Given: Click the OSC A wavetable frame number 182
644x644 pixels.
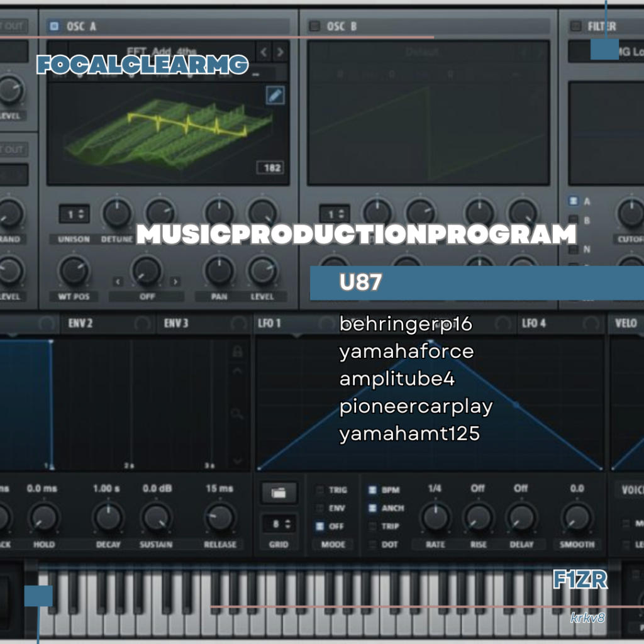Looking at the screenshot, I should 270,167.
